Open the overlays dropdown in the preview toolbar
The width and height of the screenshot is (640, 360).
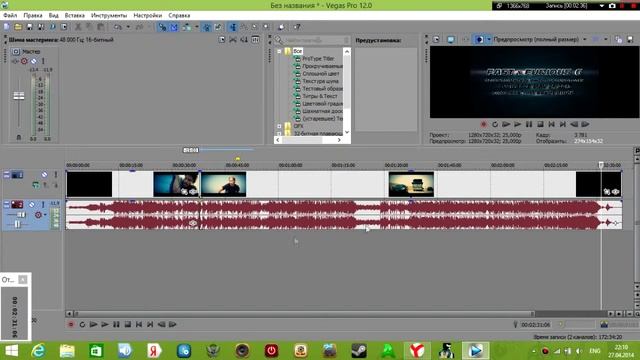click(606, 40)
